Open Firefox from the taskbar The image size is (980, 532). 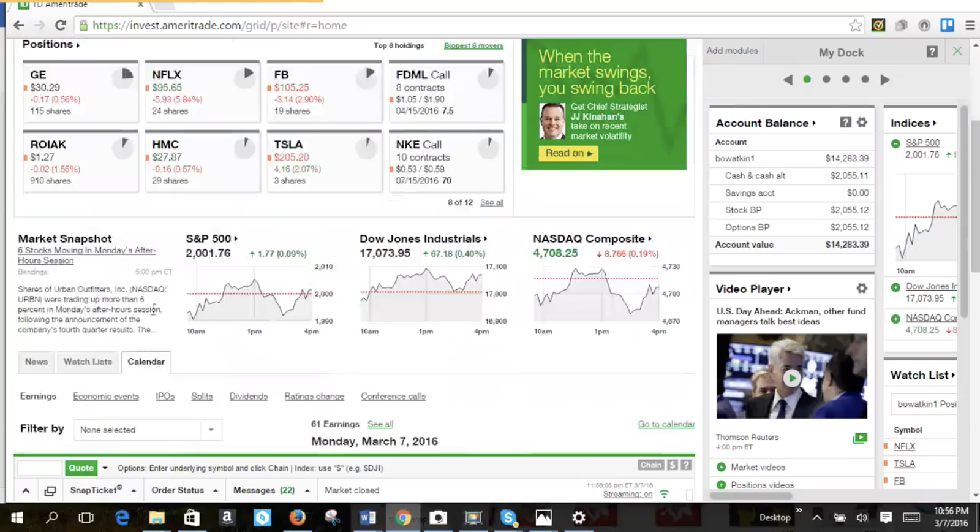(298, 518)
